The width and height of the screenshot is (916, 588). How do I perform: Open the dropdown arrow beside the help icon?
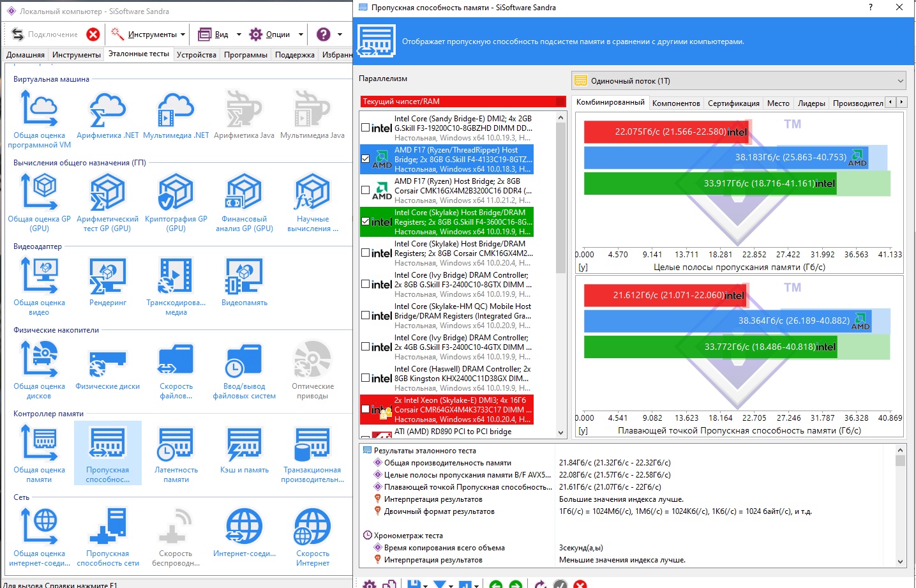point(340,34)
